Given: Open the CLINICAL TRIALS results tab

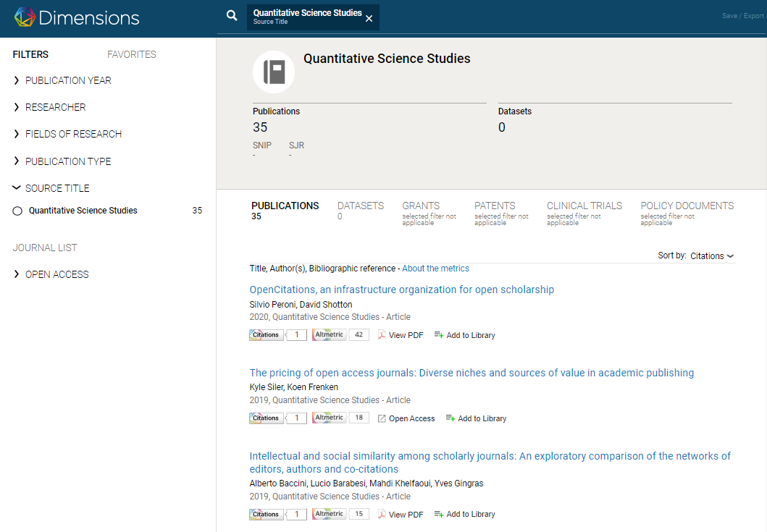Looking at the screenshot, I should pyautogui.click(x=584, y=214).
